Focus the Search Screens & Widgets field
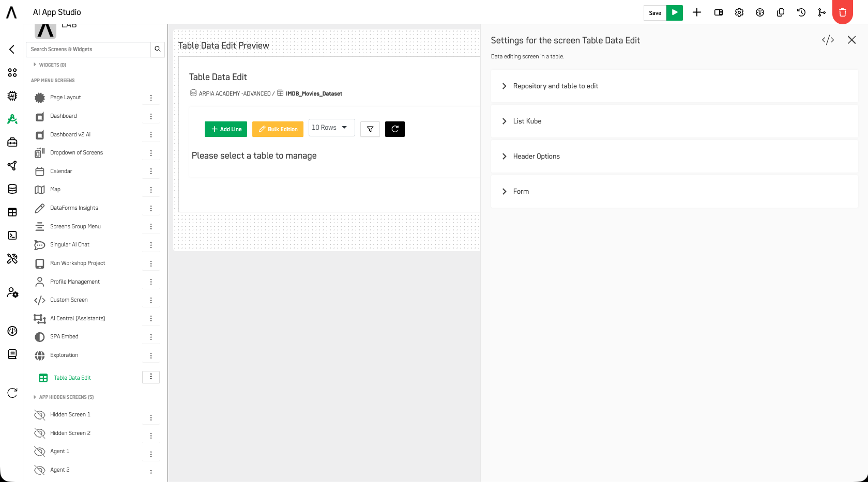 (x=88, y=49)
